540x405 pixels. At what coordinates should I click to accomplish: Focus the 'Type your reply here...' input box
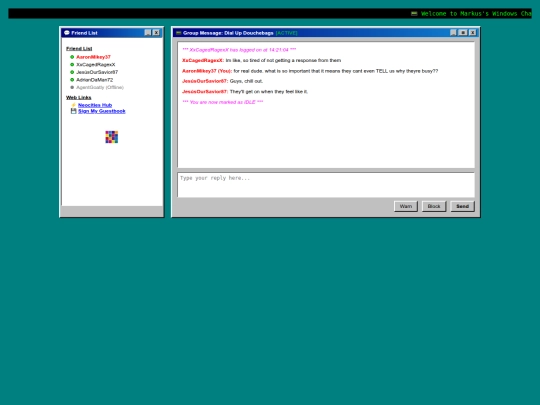click(x=326, y=185)
